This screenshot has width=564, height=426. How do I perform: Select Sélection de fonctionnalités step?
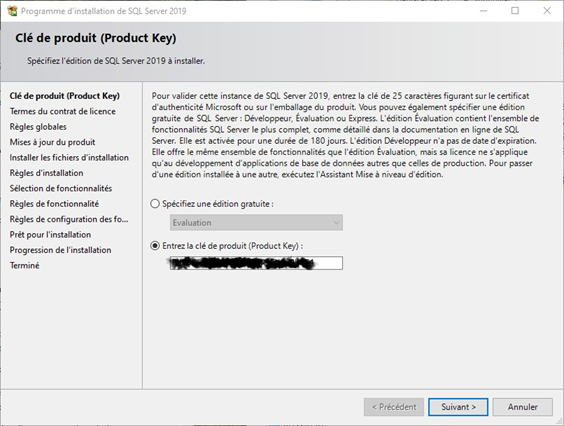point(61,189)
